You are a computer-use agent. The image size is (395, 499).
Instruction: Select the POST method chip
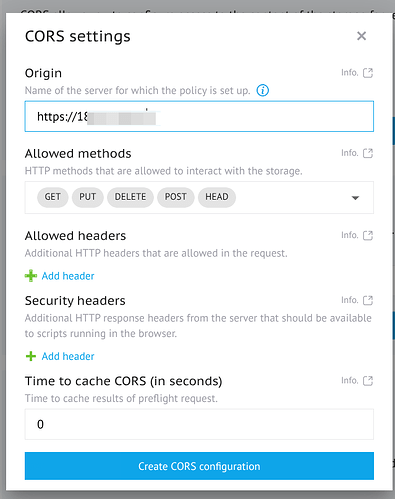176,197
